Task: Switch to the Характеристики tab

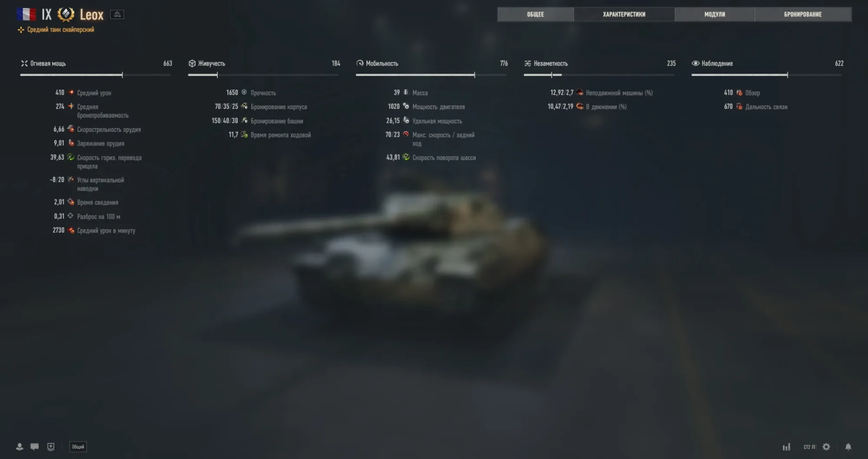Action: 624,14
